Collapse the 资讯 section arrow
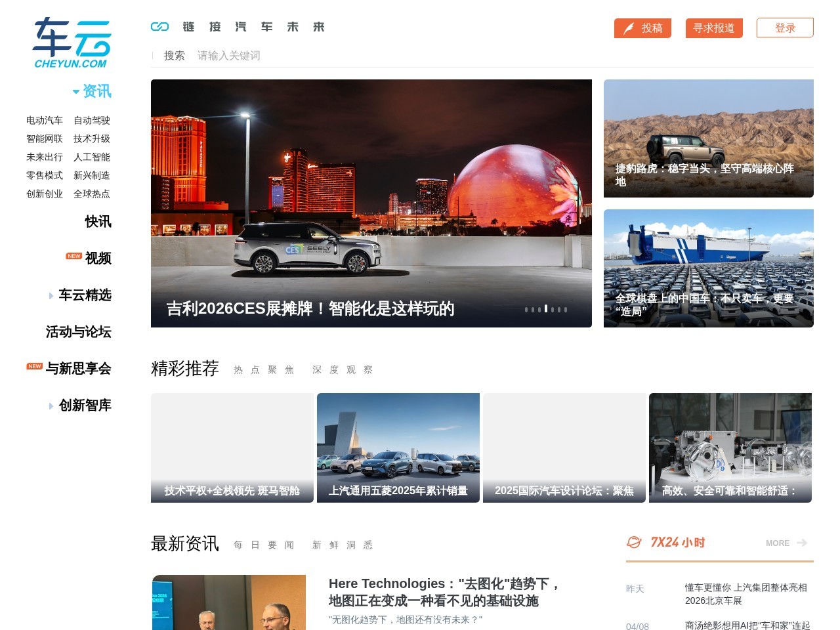The height and width of the screenshot is (630, 840). click(76, 92)
